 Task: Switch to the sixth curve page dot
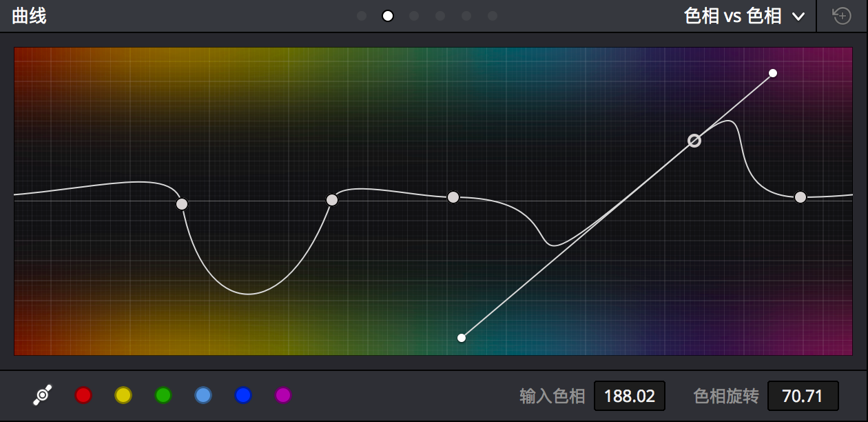493,16
